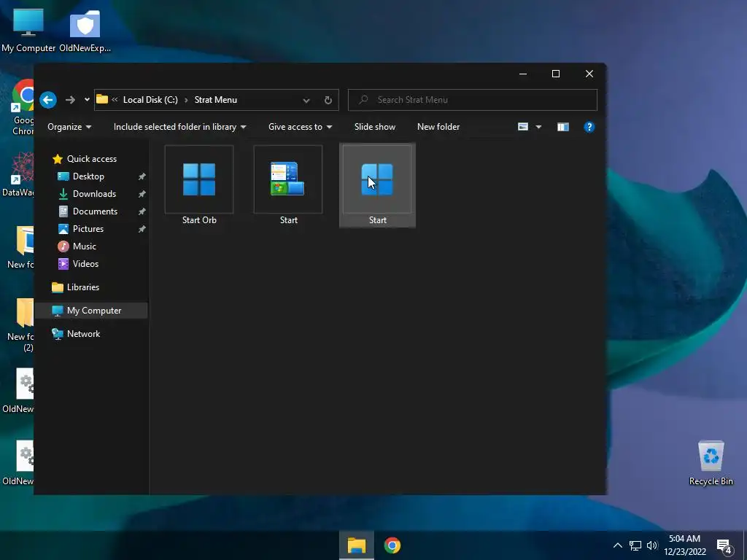Click Strat Menu breadcrumb segment
This screenshot has width=747, height=560.
click(x=216, y=100)
